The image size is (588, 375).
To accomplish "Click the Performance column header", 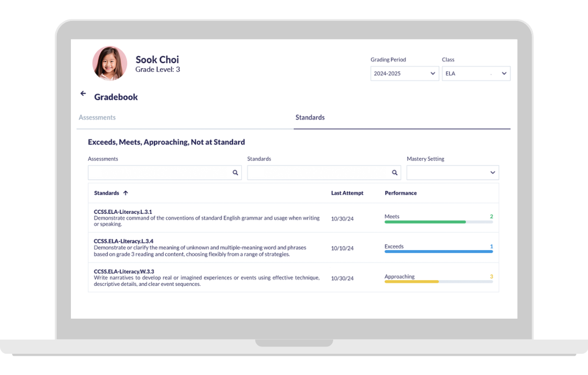I will [400, 193].
